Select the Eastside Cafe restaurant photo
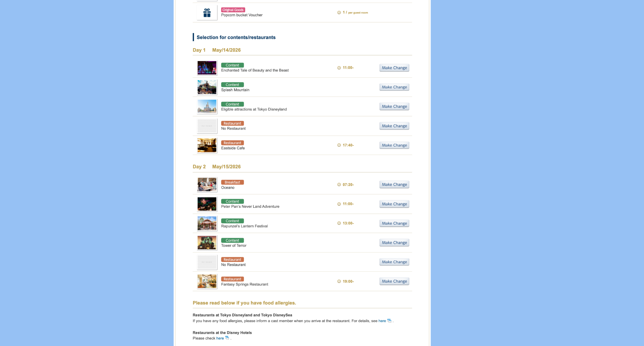The width and height of the screenshot is (644, 346). pos(207,145)
